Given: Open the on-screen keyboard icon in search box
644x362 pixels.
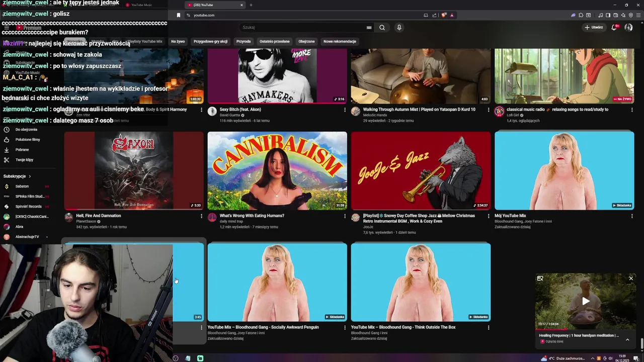Looking at the screenshot, I should 369,28.
